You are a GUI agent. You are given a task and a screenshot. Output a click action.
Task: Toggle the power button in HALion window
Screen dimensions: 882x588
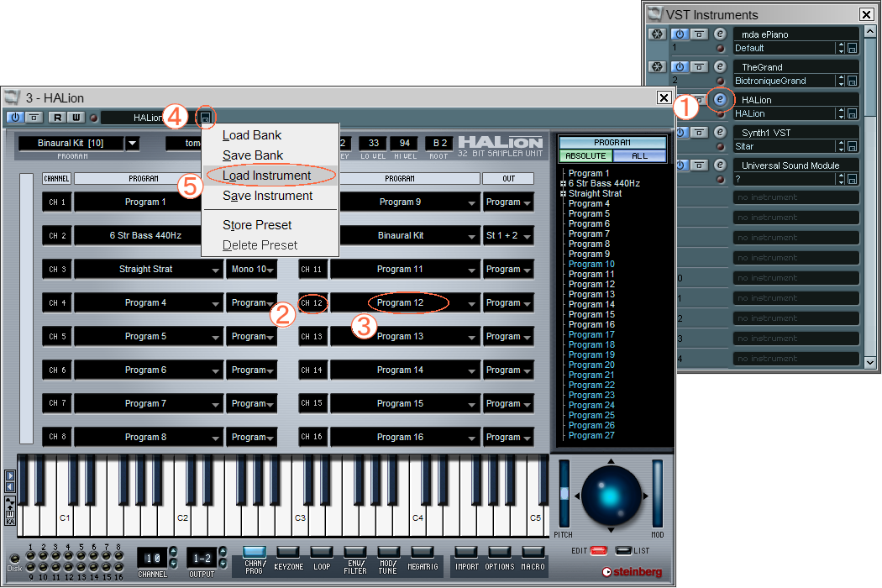(x=15, y=118)
